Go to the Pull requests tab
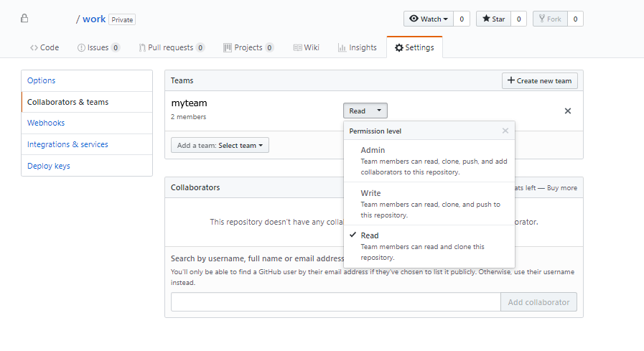The width and height of the screenshot is (644, 351). point(172,47)
